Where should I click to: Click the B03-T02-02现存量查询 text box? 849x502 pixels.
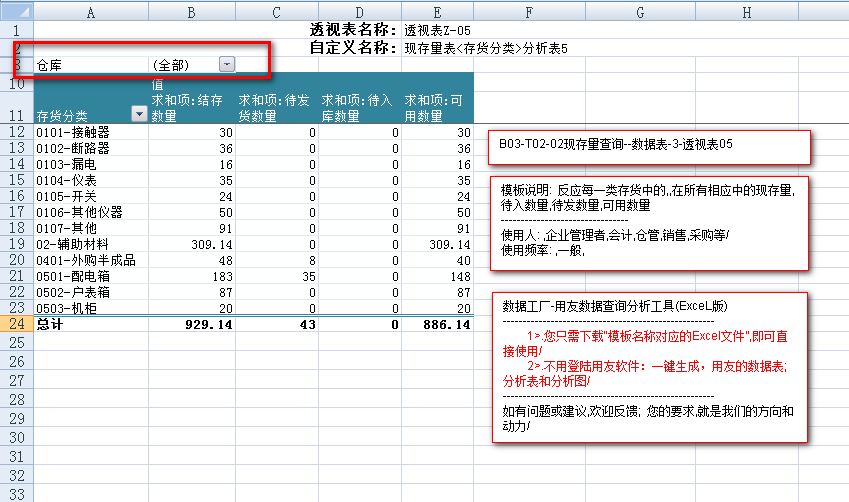pyautogui.click(x=648, y=146)
